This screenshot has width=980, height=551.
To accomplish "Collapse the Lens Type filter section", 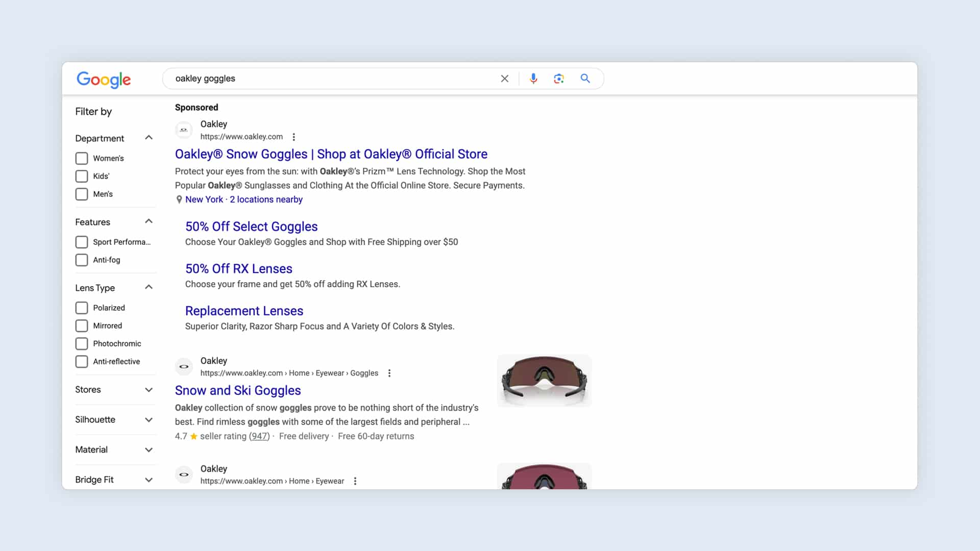I will tap(149, 287).
